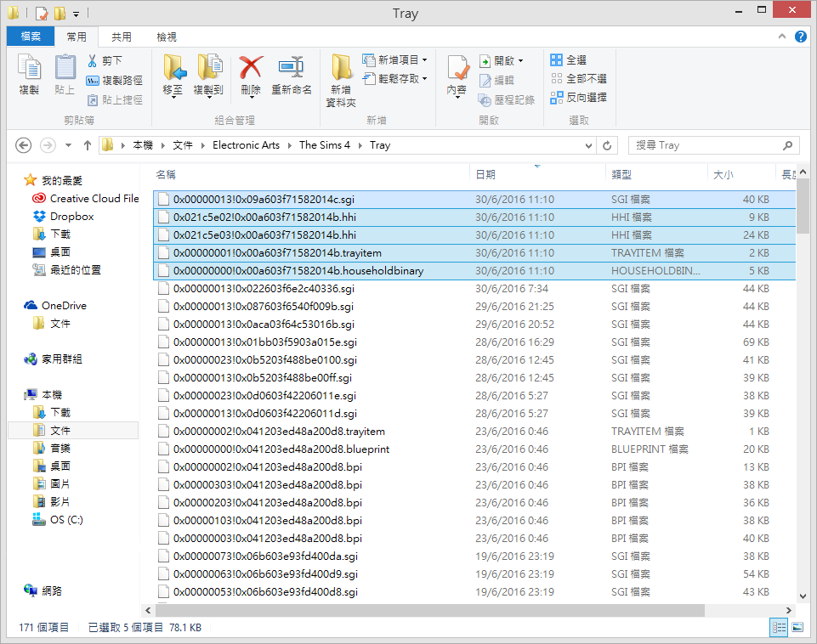Viewport: 817px width, 644px height.
Task: Click Select all (全選)
Action: [x=569, y=60]
